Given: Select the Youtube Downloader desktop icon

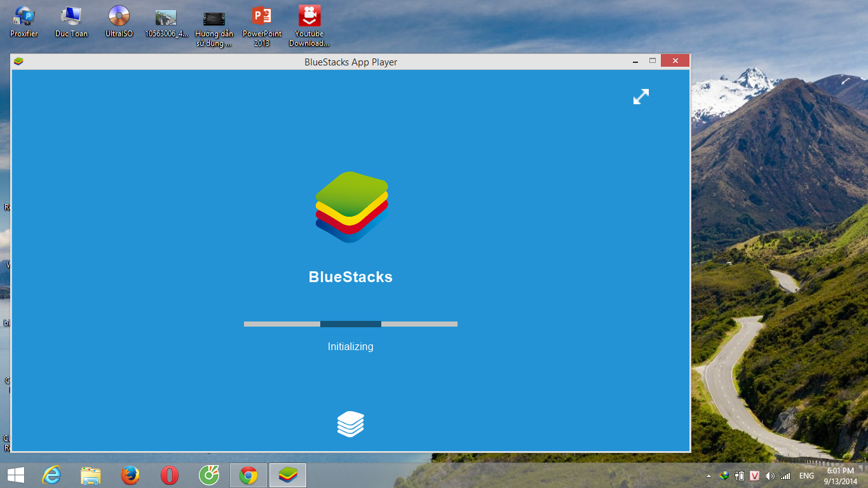Looking at the screenshot, I should click(309, 25).
